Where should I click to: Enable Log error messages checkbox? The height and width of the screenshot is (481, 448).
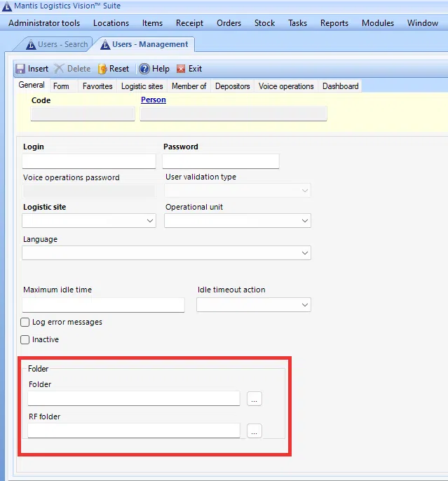[x=25, y=323]
